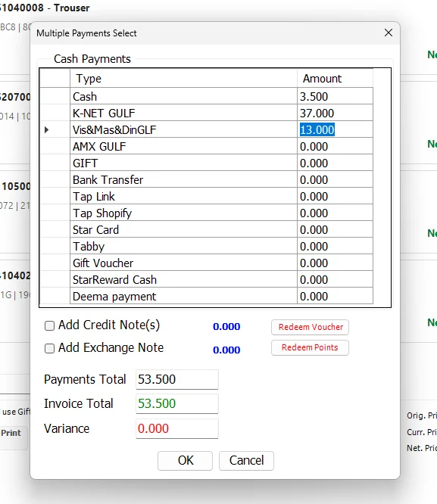
Task: Click the current-row arrow indicator
Action: click(x=47, y=130)
